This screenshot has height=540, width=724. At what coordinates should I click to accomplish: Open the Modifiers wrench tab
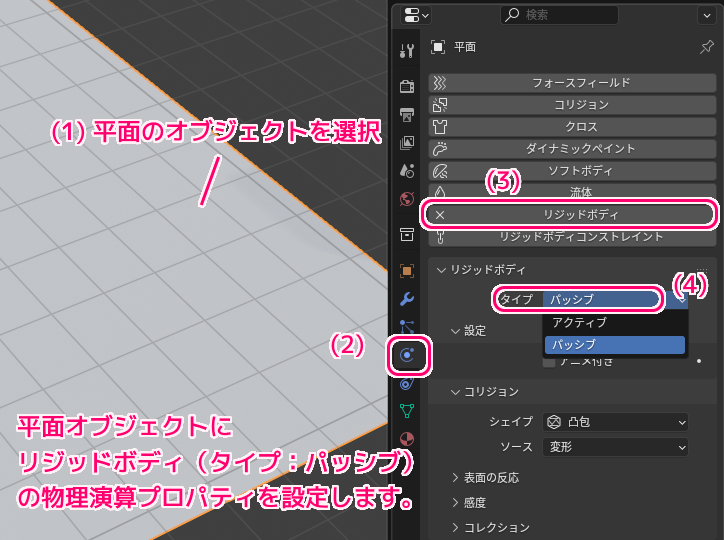(x=407, y=299)
